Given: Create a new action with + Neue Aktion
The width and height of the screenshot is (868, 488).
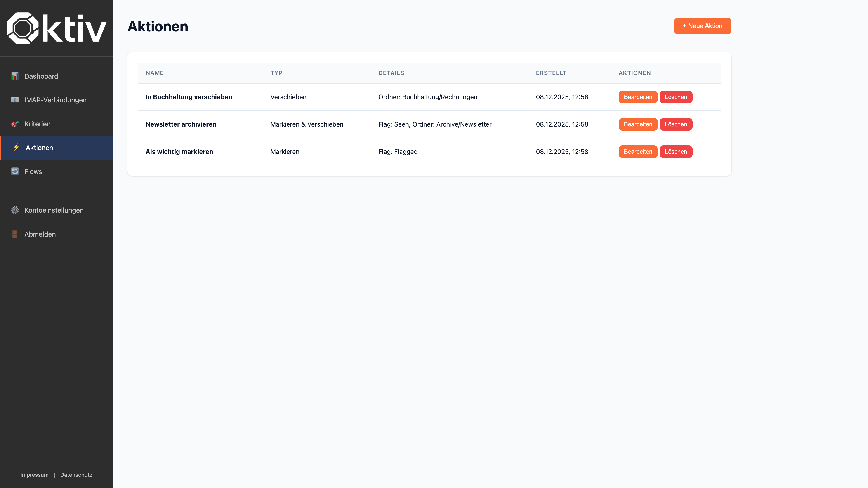Looking at the screenshot, I should click(x=702, y=26).
